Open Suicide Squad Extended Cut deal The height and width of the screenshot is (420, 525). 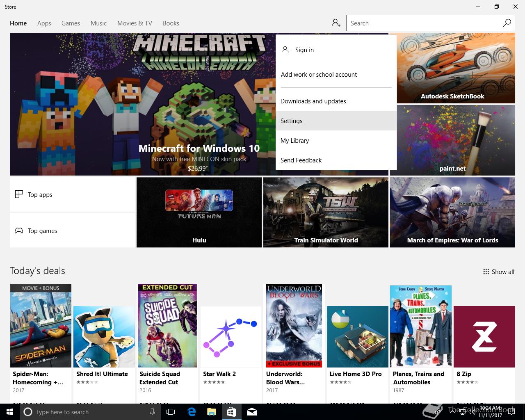tap(167, 343)
